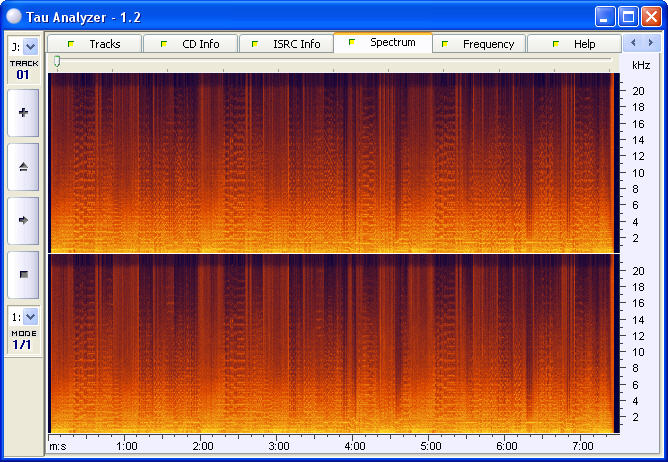
Task: Maximize the Tau Analyzer window
Action: pos(628,17)
